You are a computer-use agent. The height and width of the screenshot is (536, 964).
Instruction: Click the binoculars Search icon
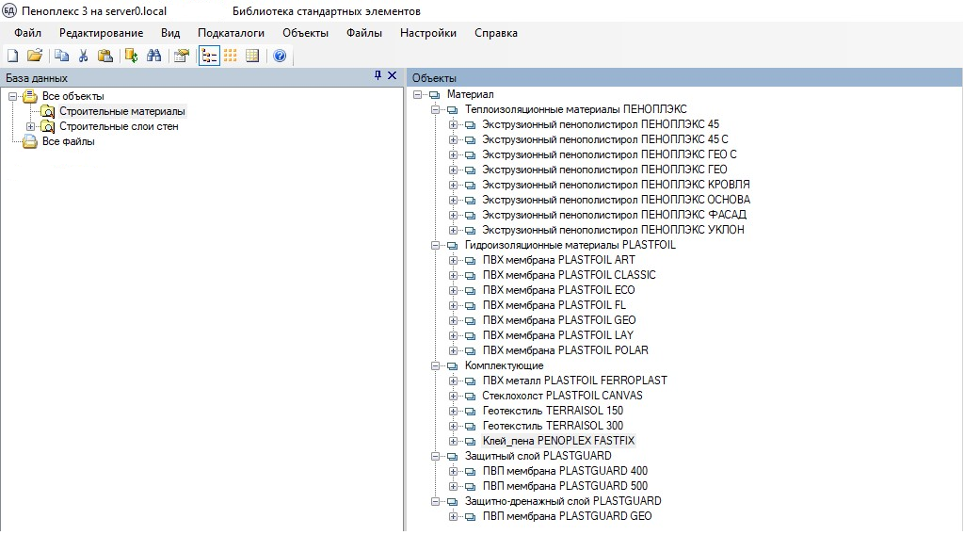[153, 56]
